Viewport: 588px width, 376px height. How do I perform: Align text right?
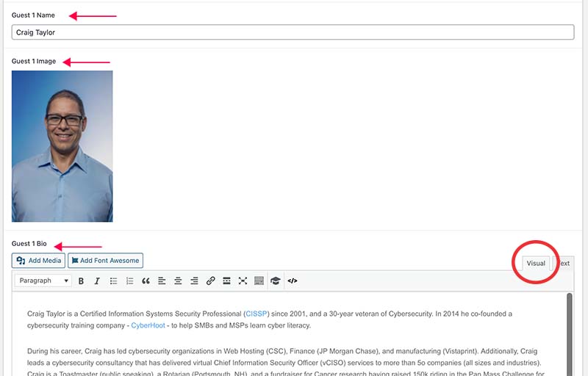coord(194,281)
